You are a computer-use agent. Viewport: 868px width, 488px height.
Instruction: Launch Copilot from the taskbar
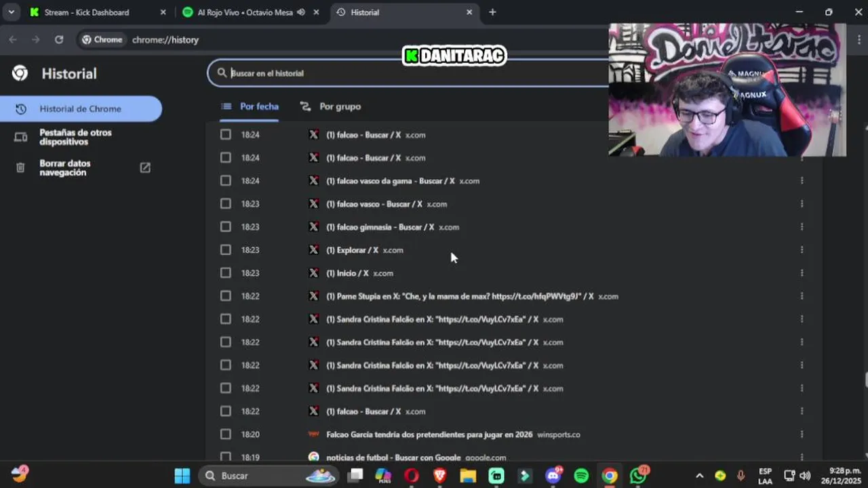pos(383,476)
